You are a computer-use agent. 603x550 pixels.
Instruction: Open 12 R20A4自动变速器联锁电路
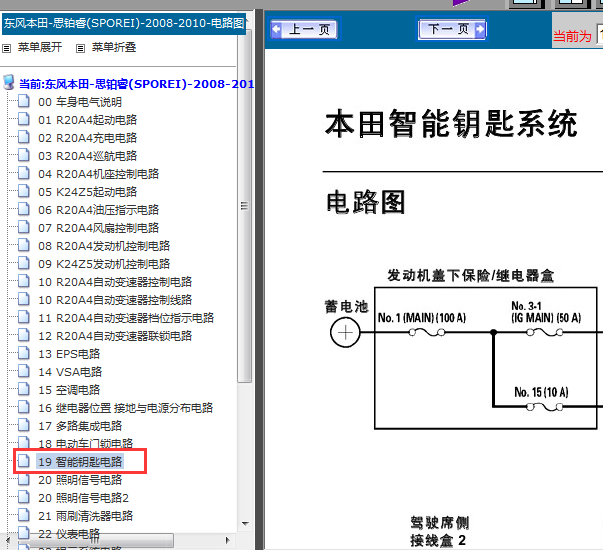coord(115,336)
